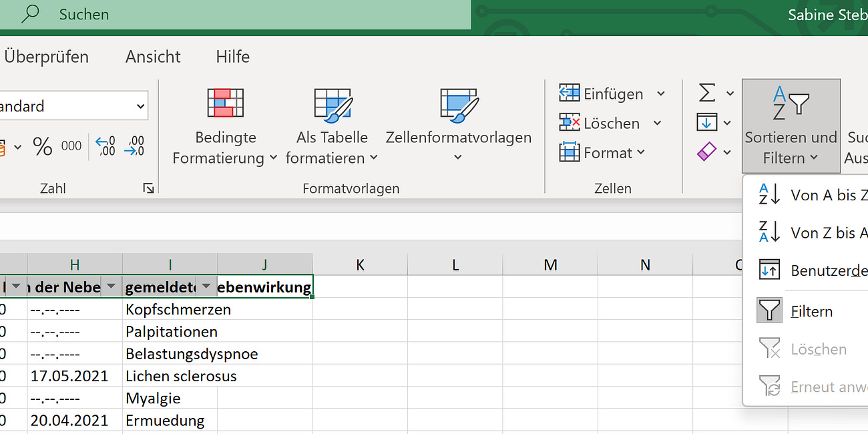This screenshot has width=868, height=434.
Task: Sort Von Z bis A descending
Action: click(806, 232)
